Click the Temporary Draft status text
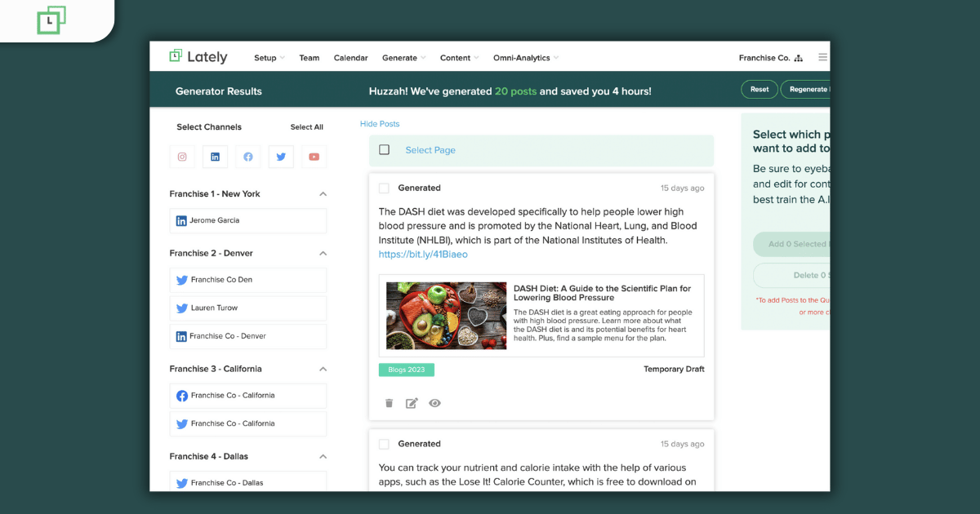980x514 pixels. (674, 370)
